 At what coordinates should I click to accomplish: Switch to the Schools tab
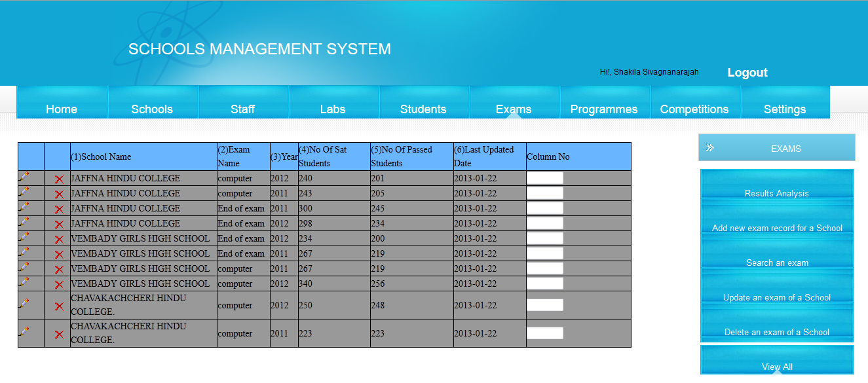152,109
